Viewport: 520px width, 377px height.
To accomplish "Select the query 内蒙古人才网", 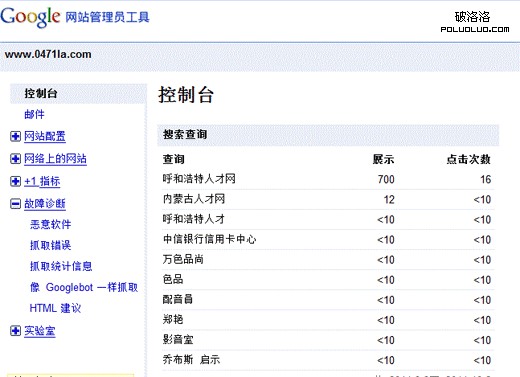I will (x=194, y=199).
